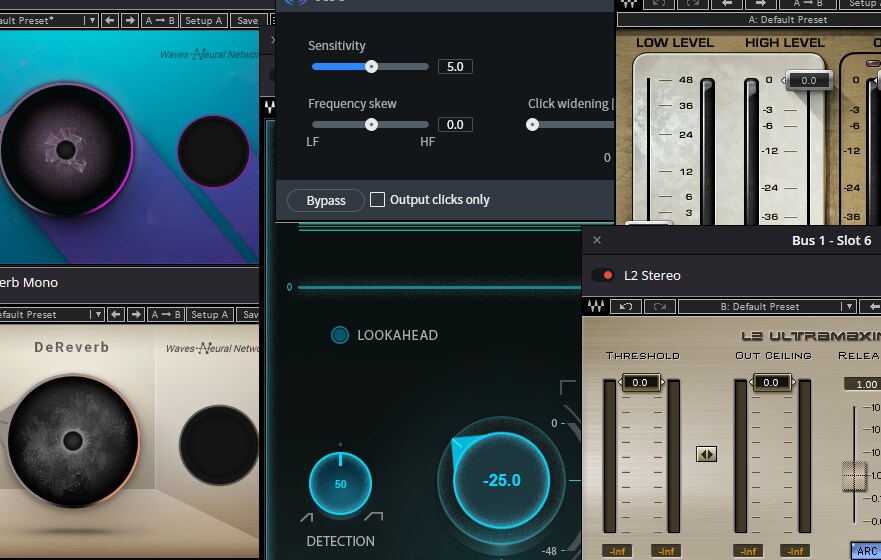The width and height of the screenshot is (881, 560).
Task: Edit the Sensitivity value 5.0 field
Action: tap(455, 67)
